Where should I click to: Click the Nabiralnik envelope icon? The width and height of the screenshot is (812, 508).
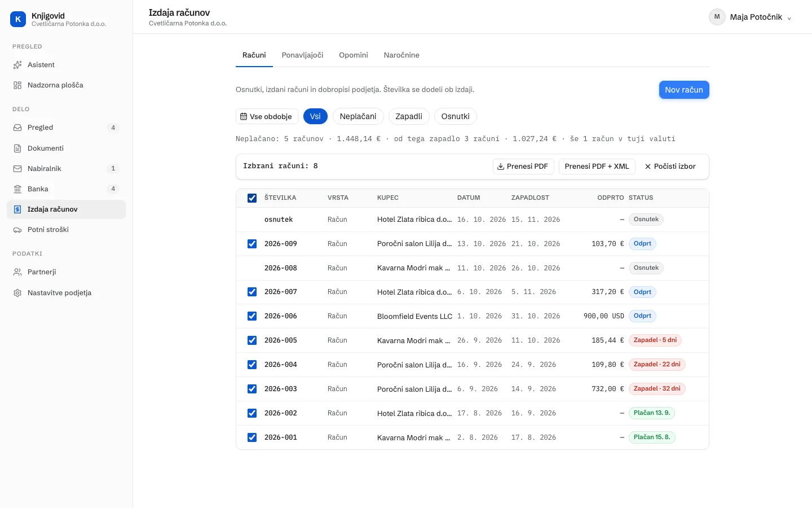[17, 169]
